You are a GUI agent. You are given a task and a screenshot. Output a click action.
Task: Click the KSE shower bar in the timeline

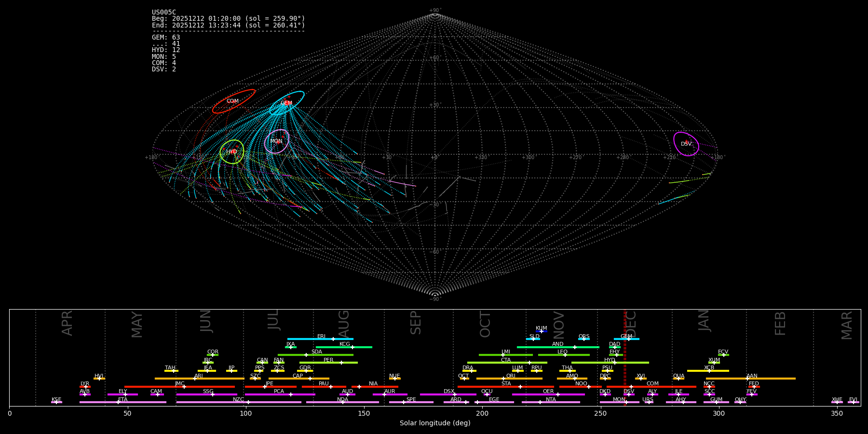click(x=56, y=402)
